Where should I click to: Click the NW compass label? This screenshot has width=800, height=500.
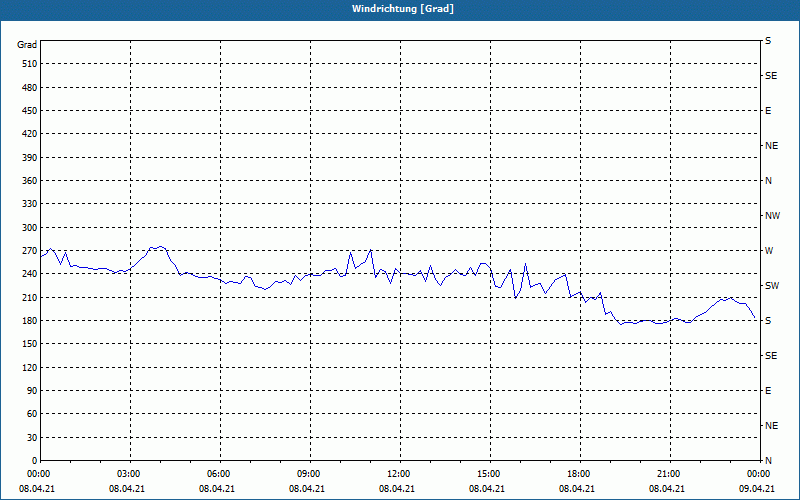[x=772, y=216]
